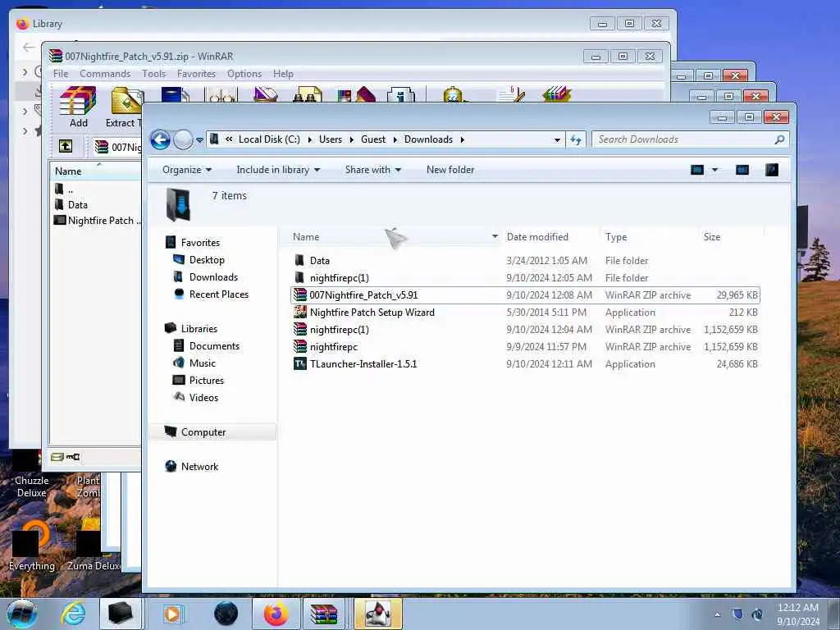The image size is (840, 630).
Task: Click Guest in the address breadcrumb
Action: 373,139
